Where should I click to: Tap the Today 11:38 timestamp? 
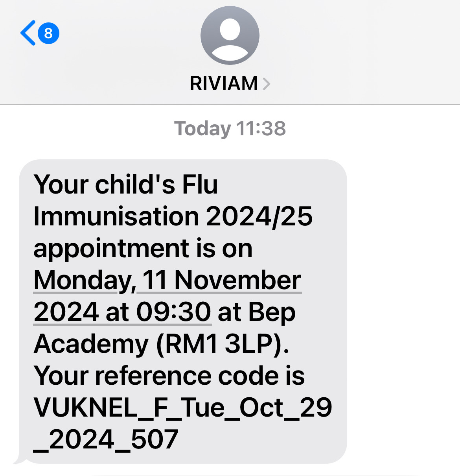click(x=230, y=129)
